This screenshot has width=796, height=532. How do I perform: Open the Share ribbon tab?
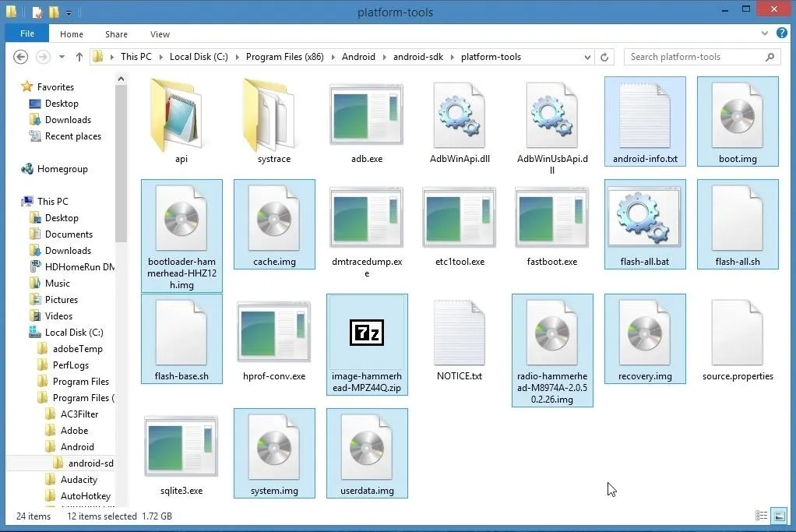pyautogui.click(x=116, y=34)
